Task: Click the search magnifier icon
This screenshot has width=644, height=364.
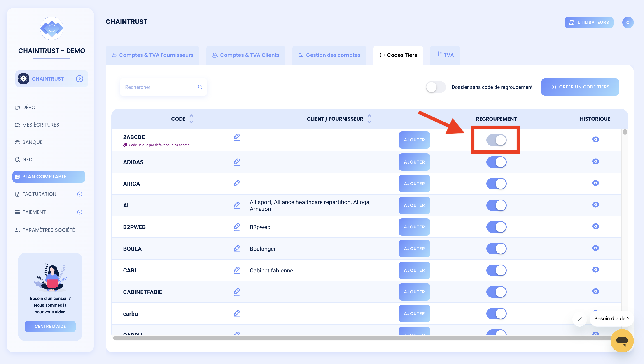Action: pyautogui.click(x=200, y=87)
